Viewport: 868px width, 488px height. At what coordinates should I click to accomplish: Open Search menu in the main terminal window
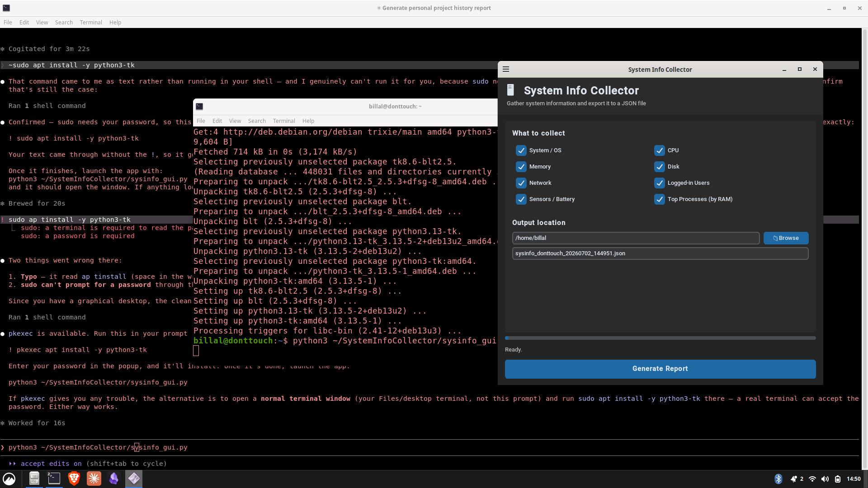click(x=64, y=22)
